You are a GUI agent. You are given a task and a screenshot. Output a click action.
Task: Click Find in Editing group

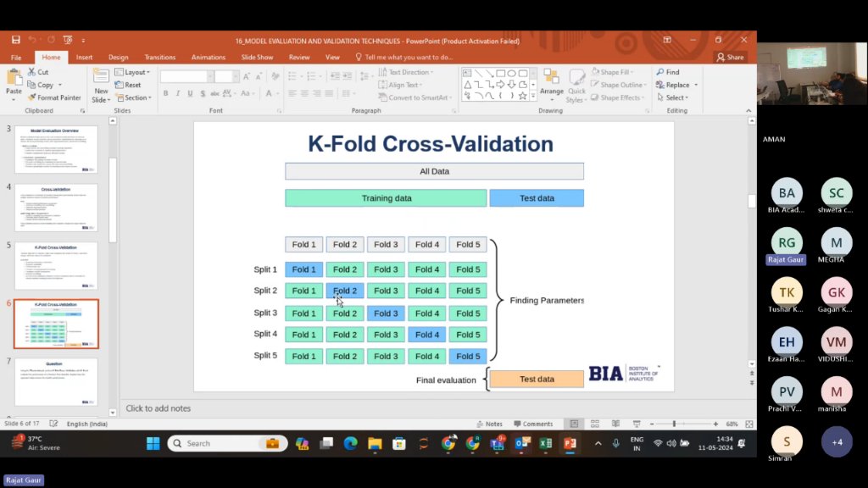click(x=668, y=72)
